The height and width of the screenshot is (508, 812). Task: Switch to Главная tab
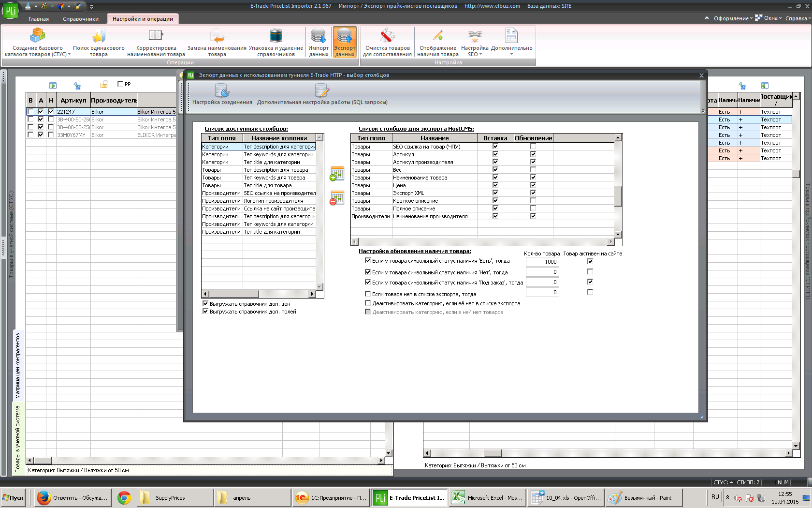[39, 19]
